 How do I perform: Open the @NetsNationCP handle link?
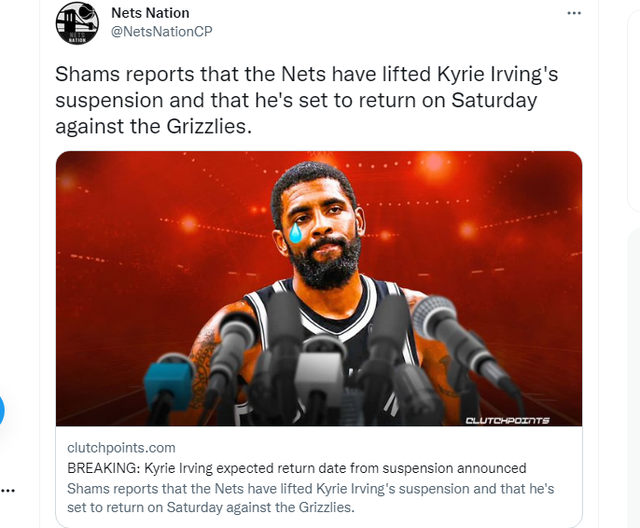162,31
